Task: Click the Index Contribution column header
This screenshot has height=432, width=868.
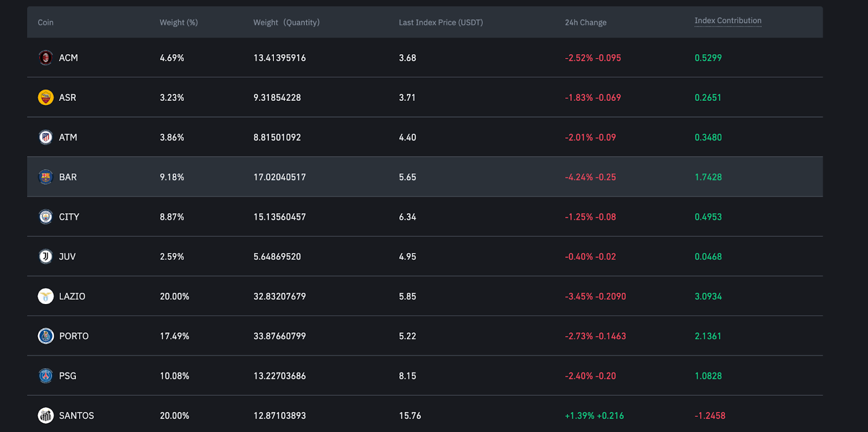Action: [x=727, y=21]
